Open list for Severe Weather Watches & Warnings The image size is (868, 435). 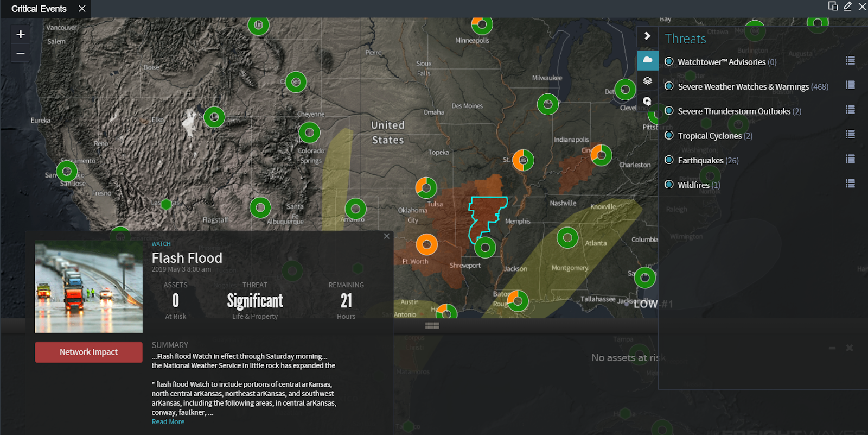(850, 85)
